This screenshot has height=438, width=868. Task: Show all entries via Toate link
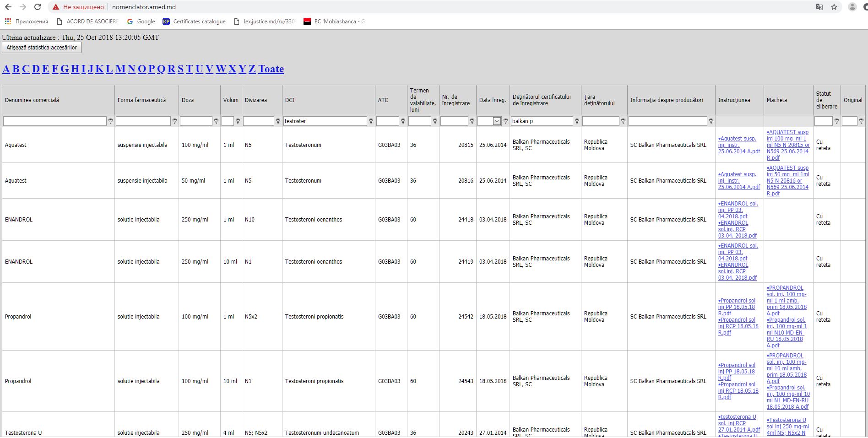(x=271, y=69)
